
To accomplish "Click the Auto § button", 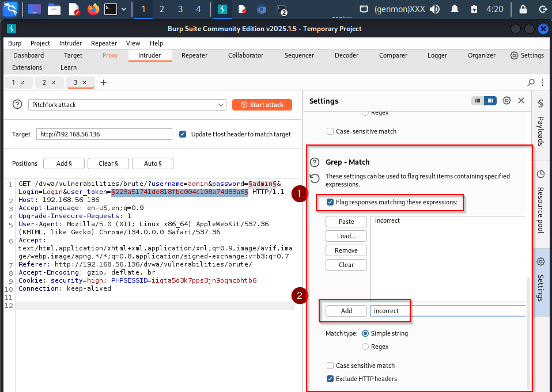I will point(153,163).
